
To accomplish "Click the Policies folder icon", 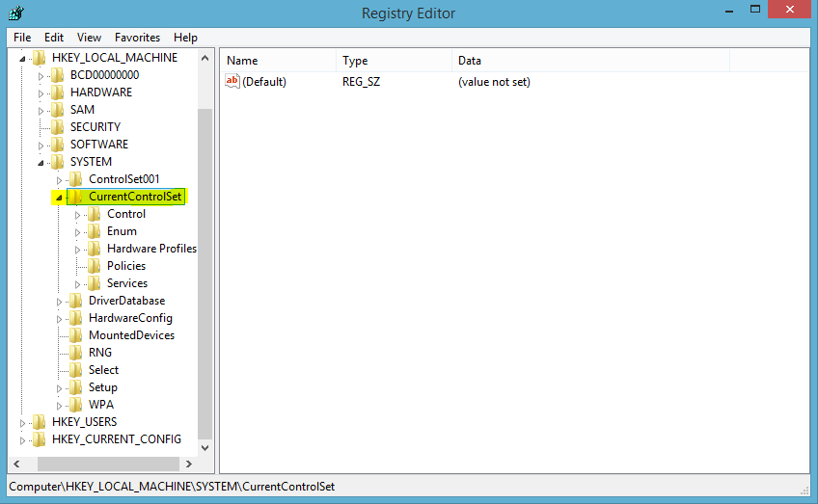I will pos(95,266).
